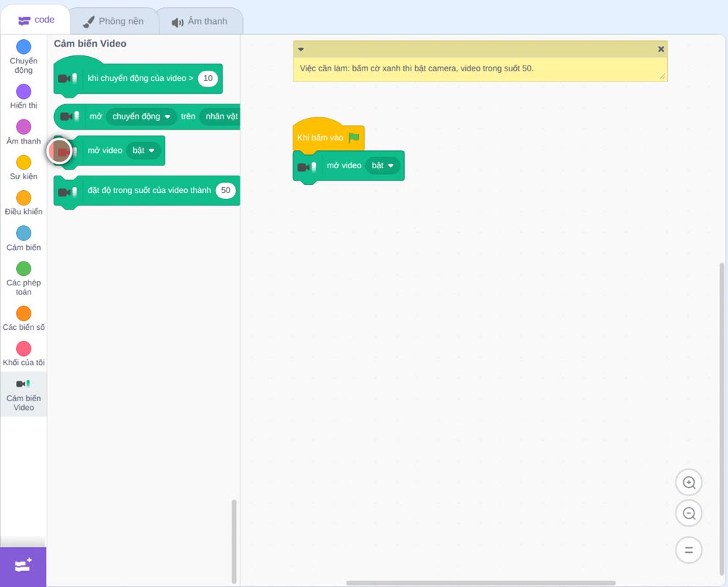Open the Các phép toán block category
728x587 pixels.
tap(23, 279)
